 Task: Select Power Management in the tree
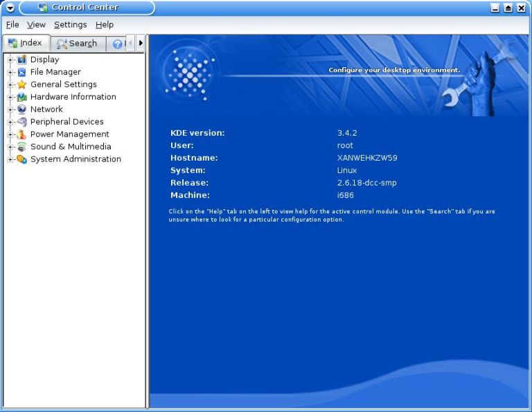69,134
